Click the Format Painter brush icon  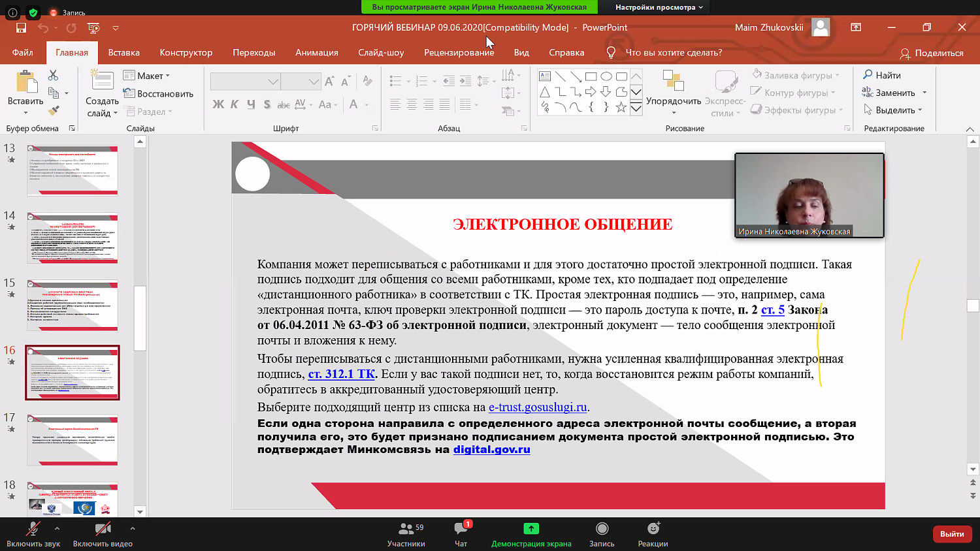pyautogui.click(x=54, y=110)
